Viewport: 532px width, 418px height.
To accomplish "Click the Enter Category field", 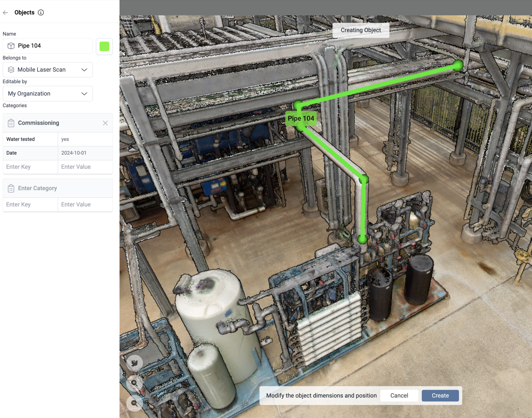I will click(x=58, y=188).
